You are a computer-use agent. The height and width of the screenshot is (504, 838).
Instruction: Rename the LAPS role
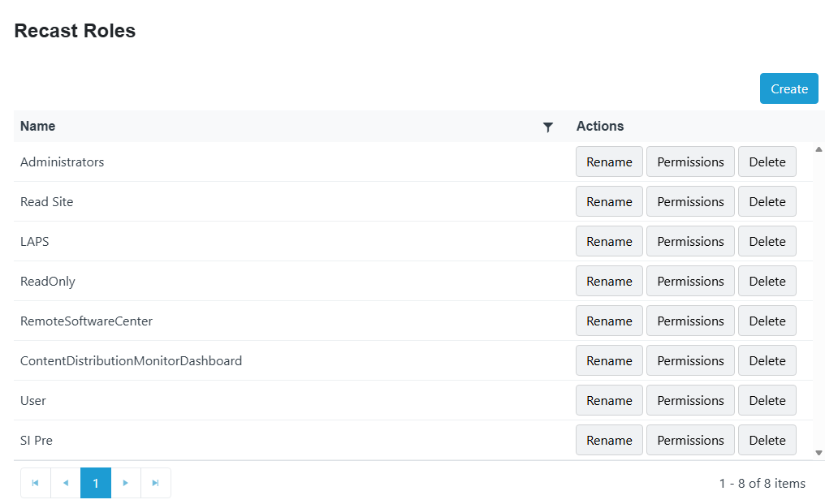click(609, 241)
